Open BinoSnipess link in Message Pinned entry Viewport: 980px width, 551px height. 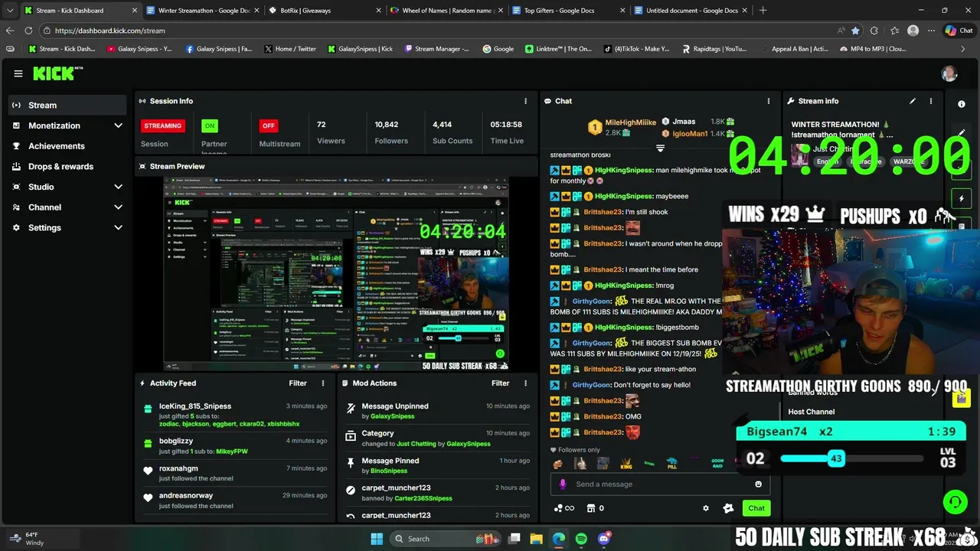pos(389,471)
